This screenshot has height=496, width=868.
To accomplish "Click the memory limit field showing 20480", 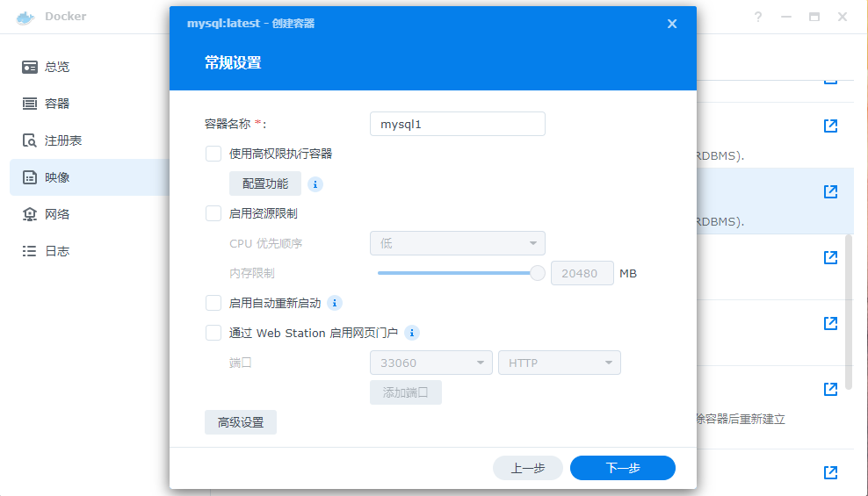I will click(x=582, y=273).
